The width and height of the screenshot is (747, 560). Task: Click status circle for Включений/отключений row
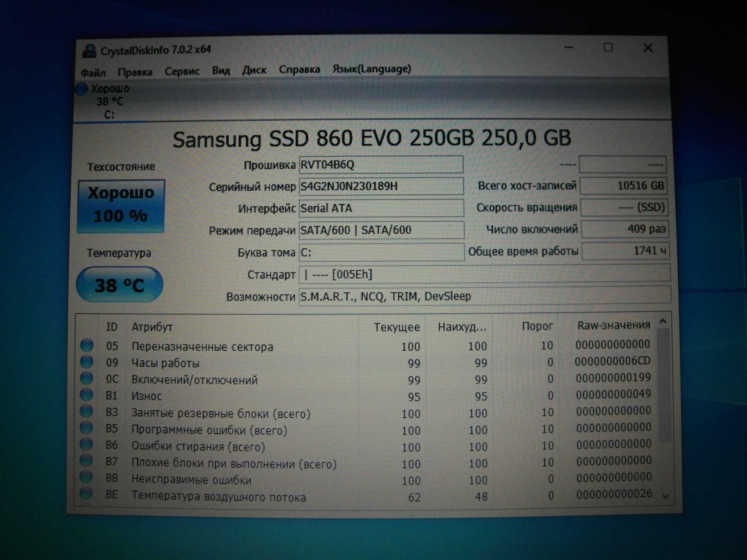tap(87, 378)
